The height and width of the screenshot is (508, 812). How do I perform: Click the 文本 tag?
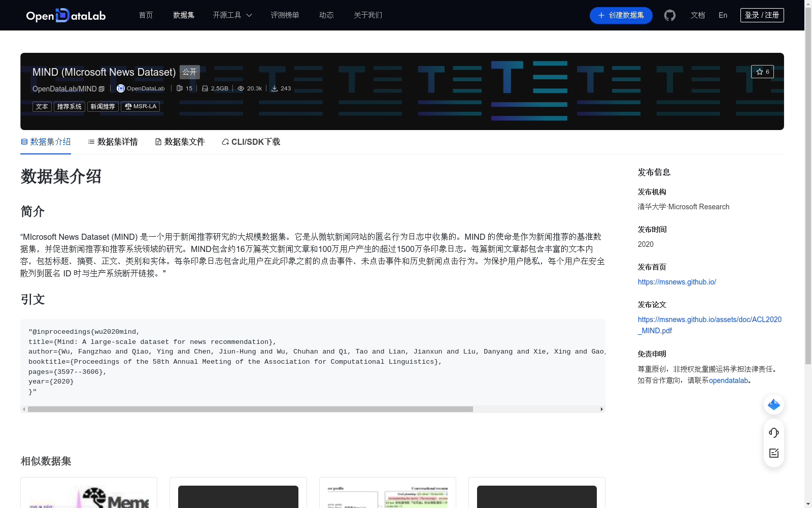(42, 107)
